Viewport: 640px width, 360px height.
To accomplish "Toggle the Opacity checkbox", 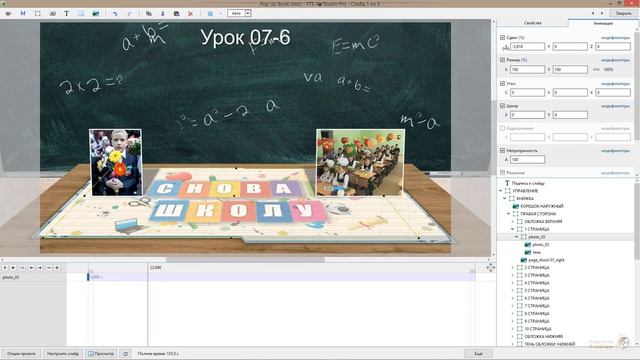I will pyautogui.click(x=502, y=151).
